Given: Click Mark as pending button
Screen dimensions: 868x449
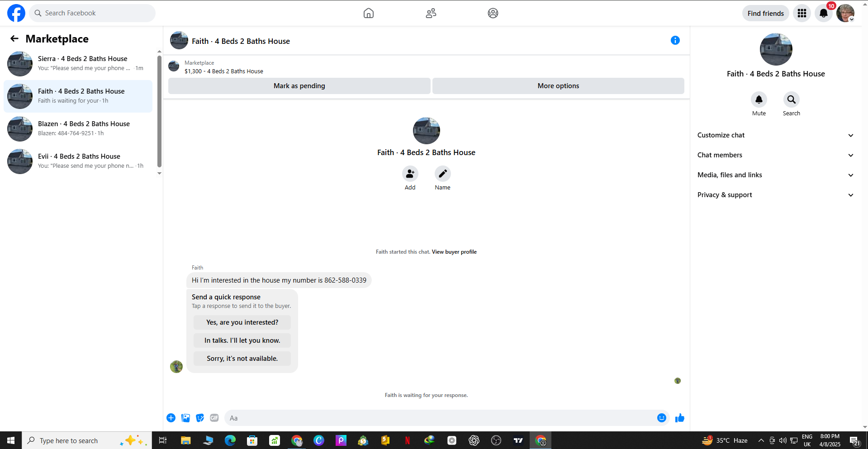Looking at the screenshot, I should [299, 86].
